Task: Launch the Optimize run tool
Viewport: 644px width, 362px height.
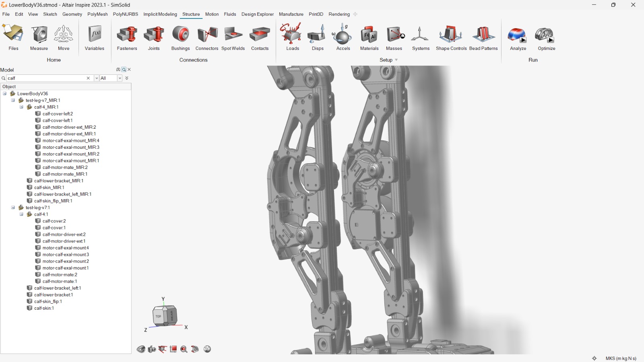Action: pos(546,35)
